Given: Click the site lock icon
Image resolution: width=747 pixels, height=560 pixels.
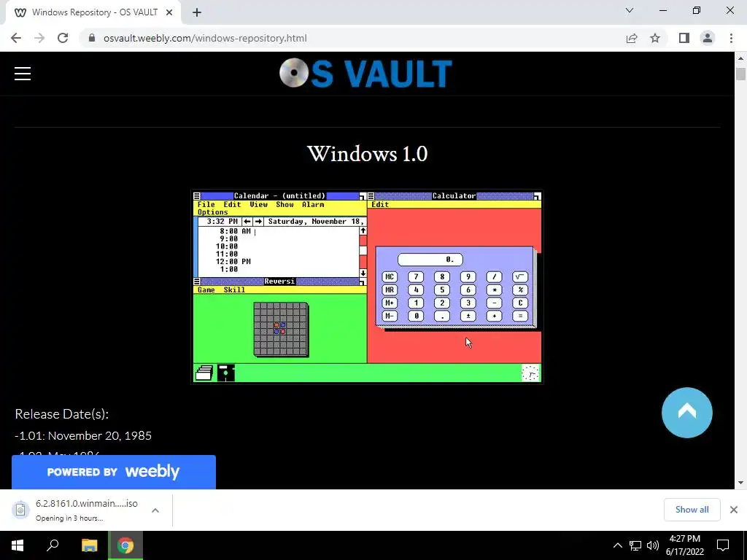Looking at the screenshot, I should (92, 38).
